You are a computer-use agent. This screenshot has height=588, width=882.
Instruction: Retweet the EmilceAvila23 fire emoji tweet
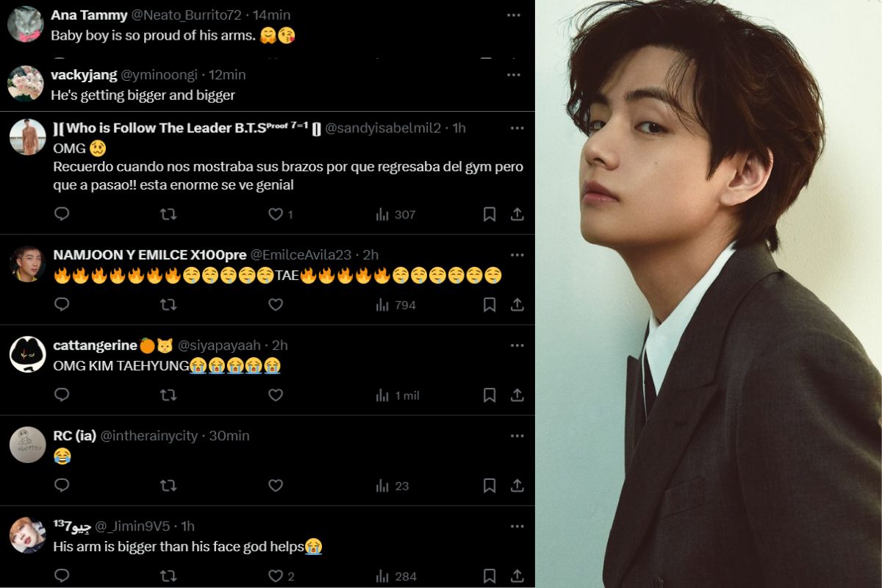pyautogui.click(x=168, y=304)
